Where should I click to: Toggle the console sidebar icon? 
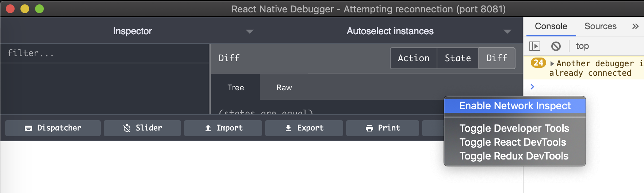pos(535,46)
